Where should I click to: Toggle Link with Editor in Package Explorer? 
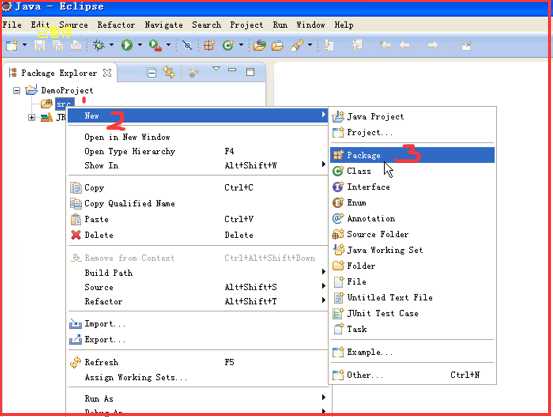click(x=169, y=73)
